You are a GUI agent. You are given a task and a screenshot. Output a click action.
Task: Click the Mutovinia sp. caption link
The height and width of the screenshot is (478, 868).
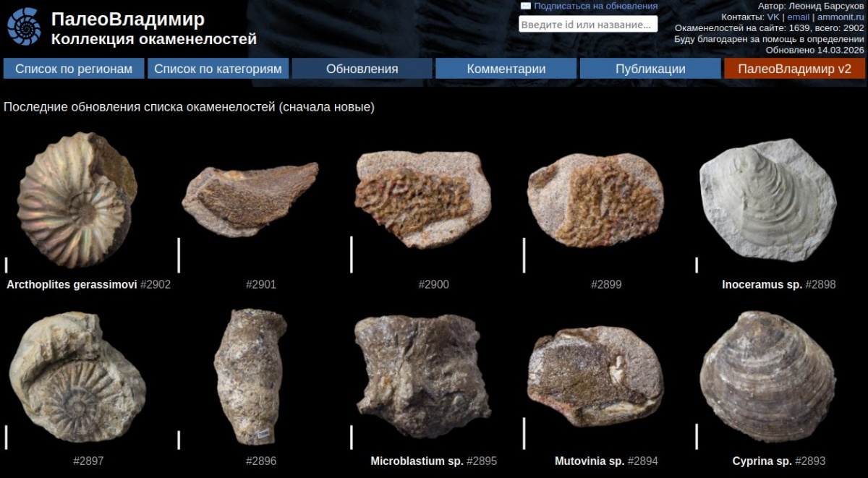click(x=589, y=461)
